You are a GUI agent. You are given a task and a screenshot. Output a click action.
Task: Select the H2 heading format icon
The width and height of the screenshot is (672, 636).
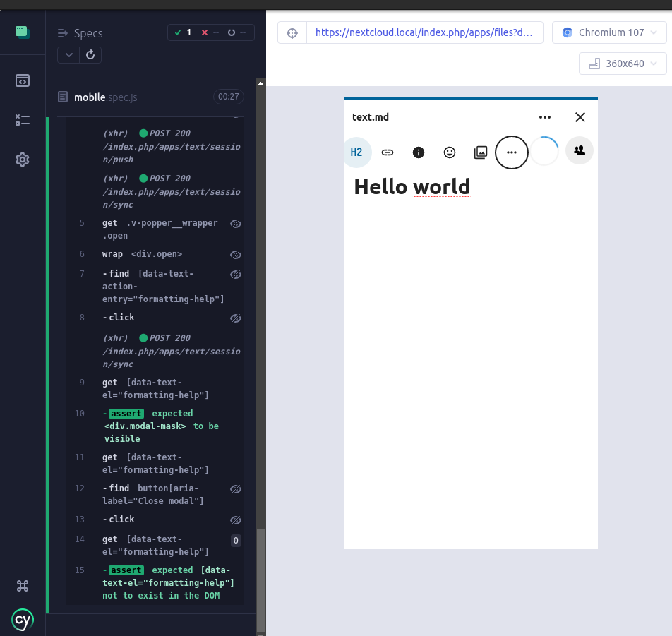pyautogui.click(x=357, y=152)
